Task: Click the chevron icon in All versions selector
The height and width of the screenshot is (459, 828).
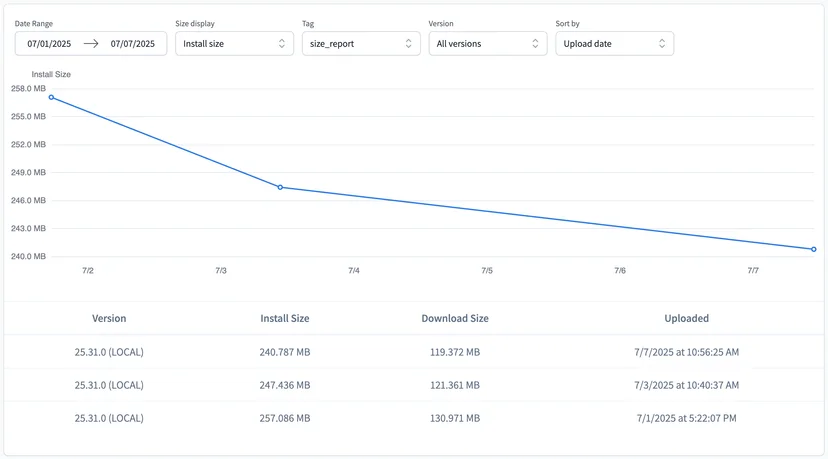Action: coord(535,43)
